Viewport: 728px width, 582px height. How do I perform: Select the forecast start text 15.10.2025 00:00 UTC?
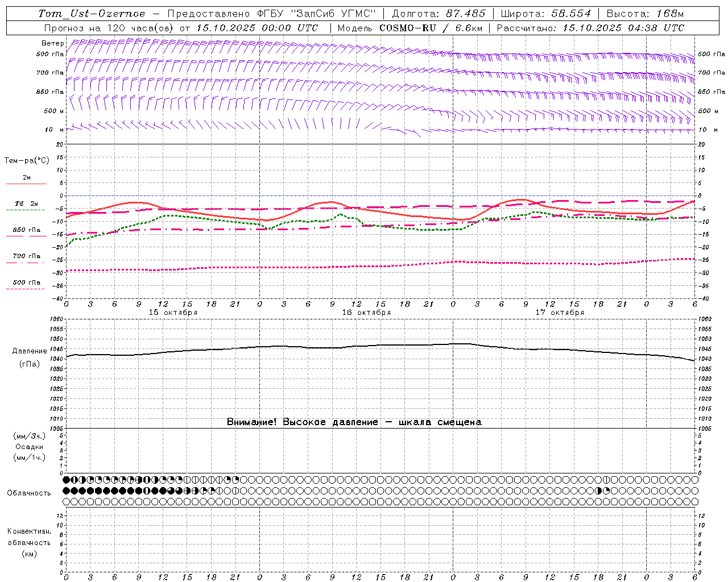click(x=257, y=28)
